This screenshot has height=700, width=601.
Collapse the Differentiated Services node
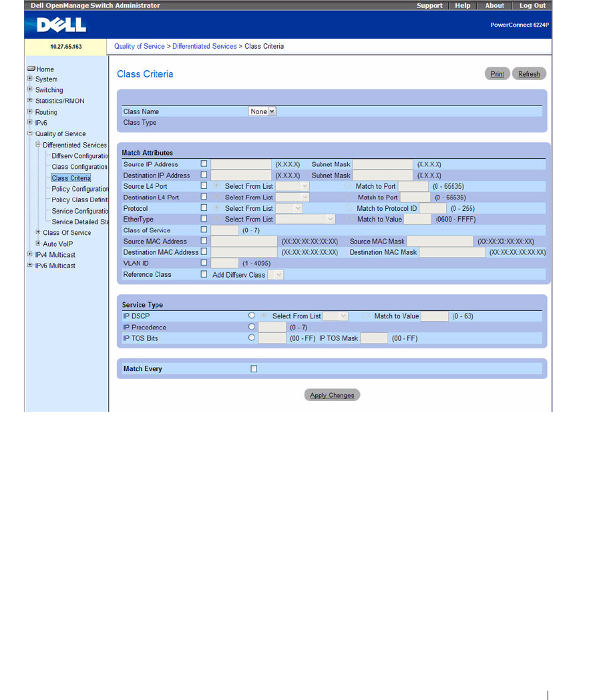(38, 145)
